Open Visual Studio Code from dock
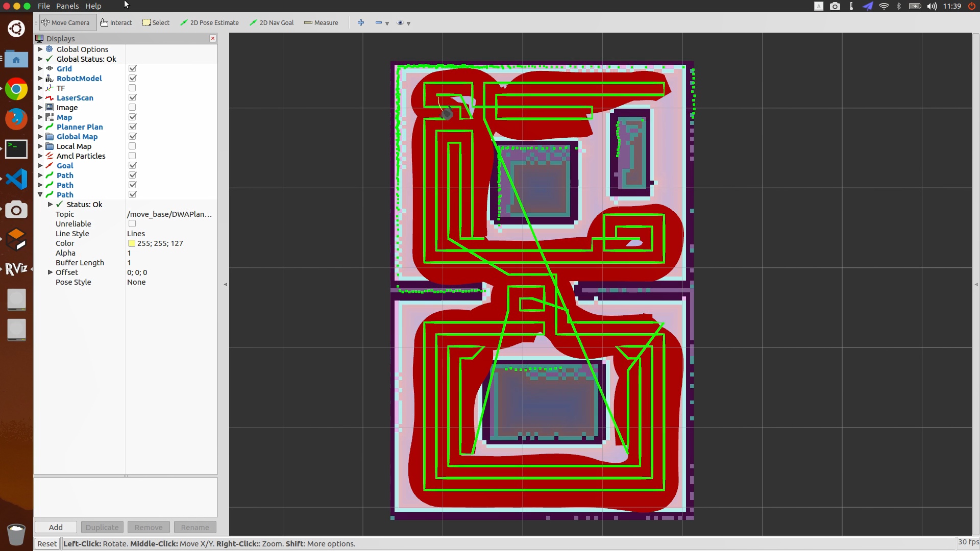The width and height of the screenshot is (980, 551). (16, 179)
